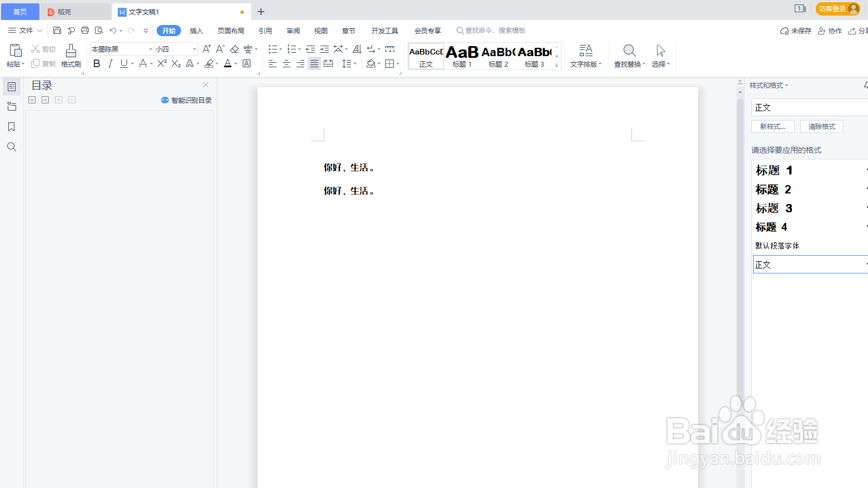Open the Print Preview icon
The width and height of the screenshot is (868, 488).
tap(99, 31)
